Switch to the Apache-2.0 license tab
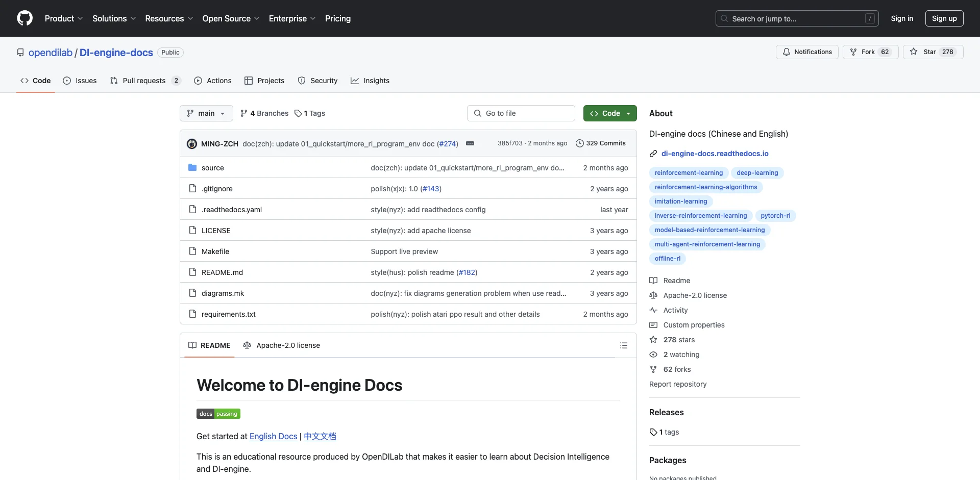The image size is (980, 480). [282, 345]
